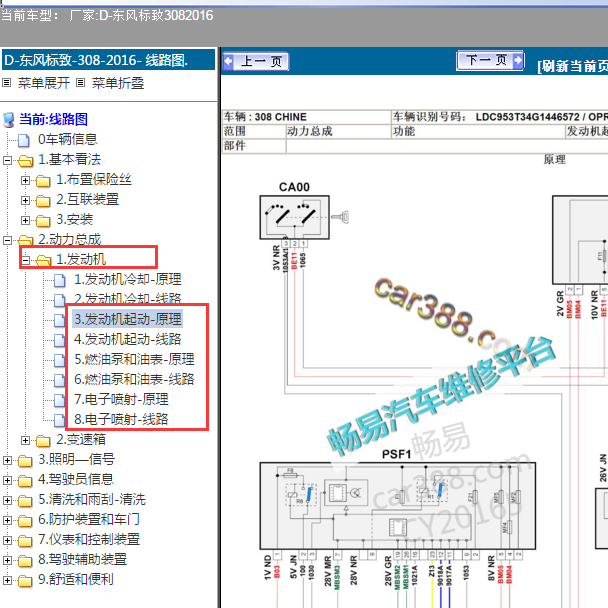Open 7.电子喷射-原理 diagram
This screenshot has width=608, height=608.
pyautogui.click(x=121, y=399)
